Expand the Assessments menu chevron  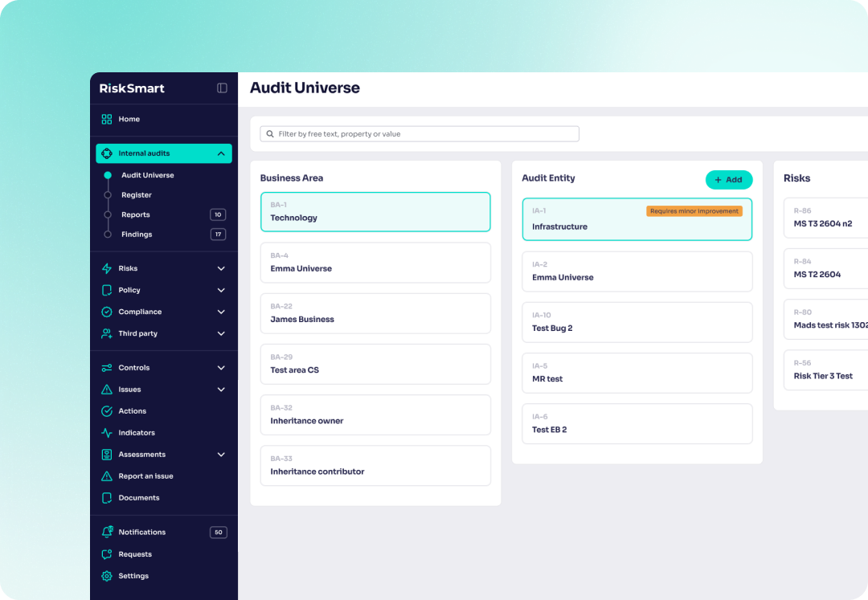[x=221, y=454]
